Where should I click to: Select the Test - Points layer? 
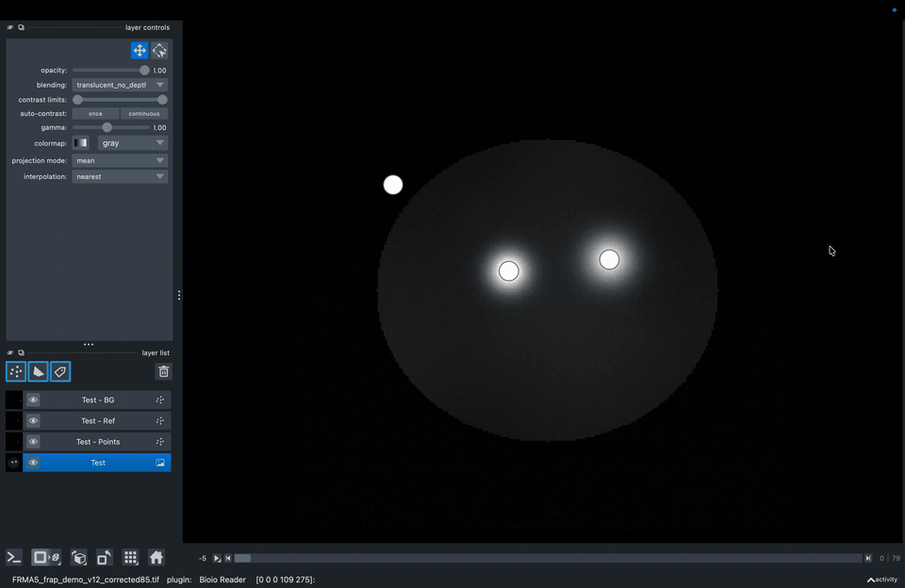pyautogui.click(x=98, y=441)
